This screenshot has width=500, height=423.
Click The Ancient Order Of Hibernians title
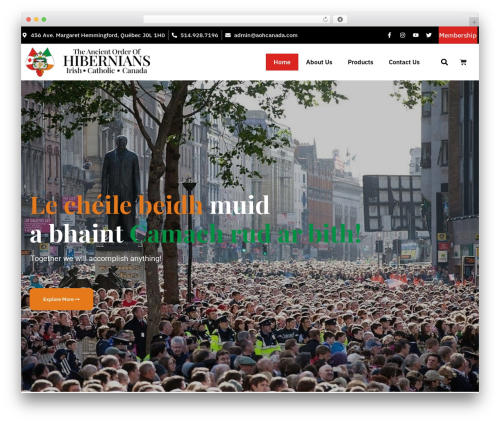(x=107, y=61)
